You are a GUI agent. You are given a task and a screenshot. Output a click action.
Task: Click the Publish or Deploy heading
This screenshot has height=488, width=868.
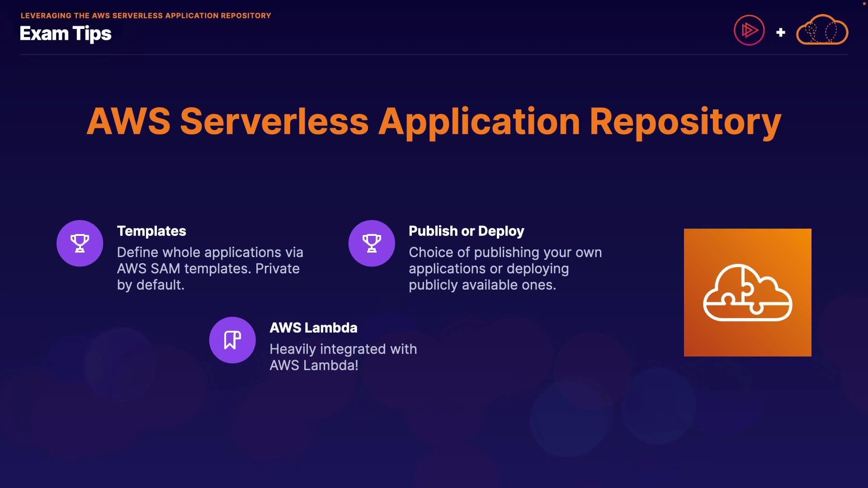(x=466, y=231)
